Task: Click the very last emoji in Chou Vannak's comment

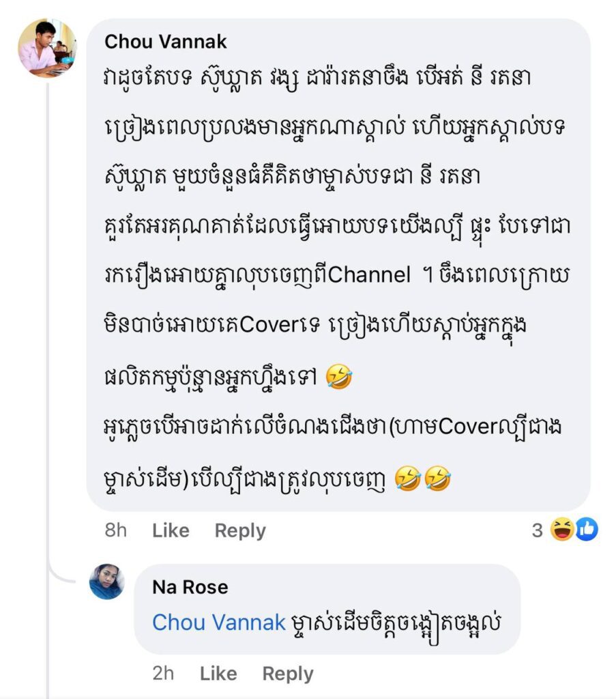Action: pos(437,483)
